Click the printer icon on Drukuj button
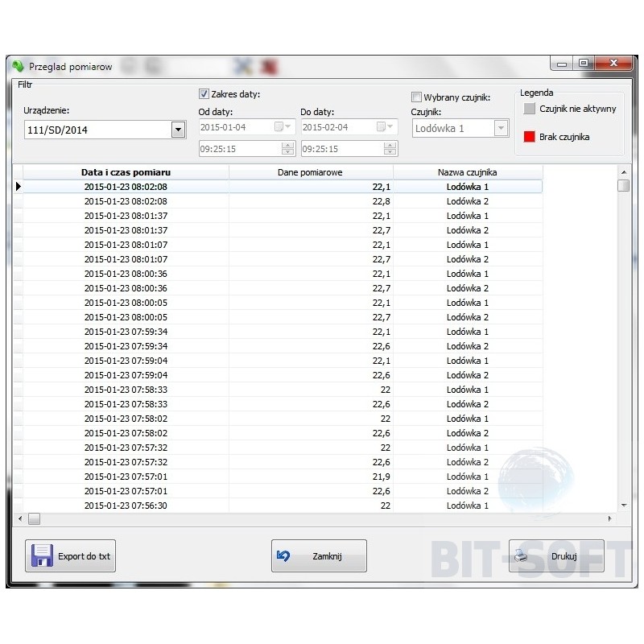The image size is (644, 644). (521, 555)
